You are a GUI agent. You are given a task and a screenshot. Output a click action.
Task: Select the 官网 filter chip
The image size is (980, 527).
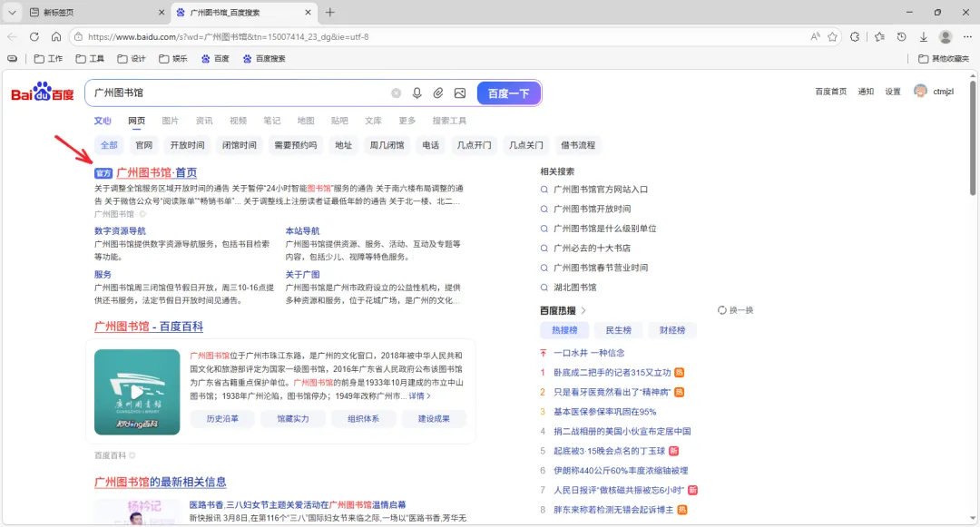point(143,145)
